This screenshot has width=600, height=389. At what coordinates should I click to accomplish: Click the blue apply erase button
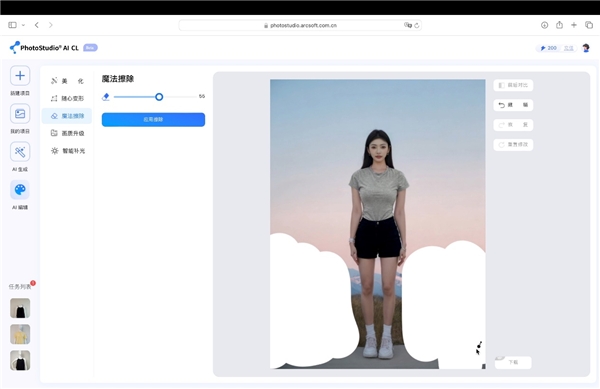153,119
